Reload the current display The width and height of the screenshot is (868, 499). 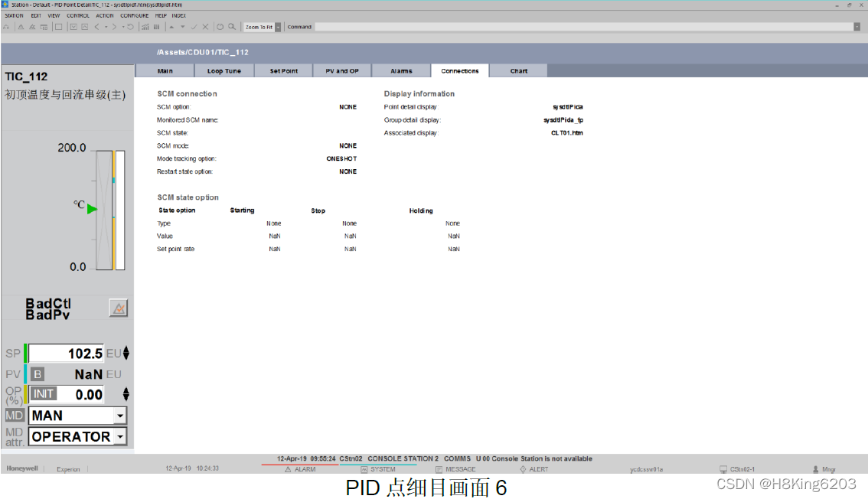point(130,27)
